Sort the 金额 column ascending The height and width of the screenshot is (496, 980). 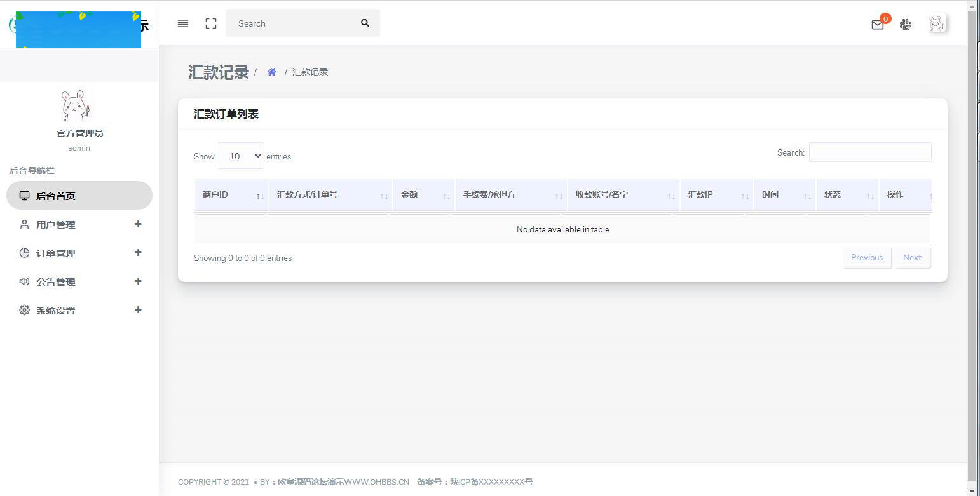point(409,194)
